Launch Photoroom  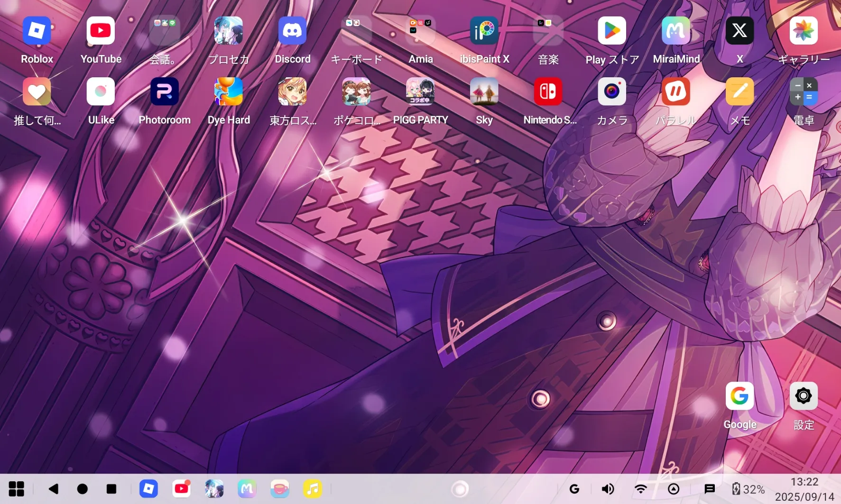point(165,92)
